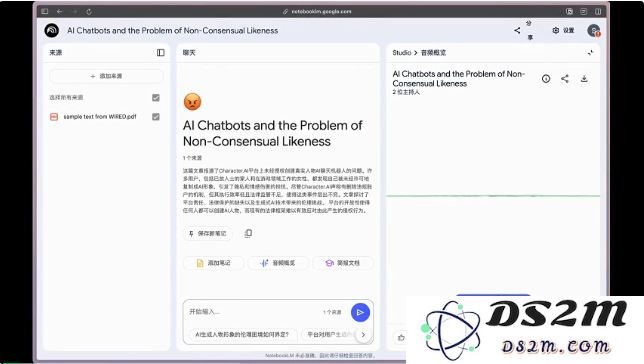
Task: Click the save to note button with the pin icon
Action: pos(207,233)
